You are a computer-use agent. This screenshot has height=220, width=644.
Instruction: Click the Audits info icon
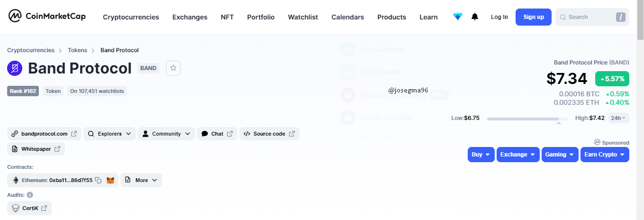pos(29,195)
